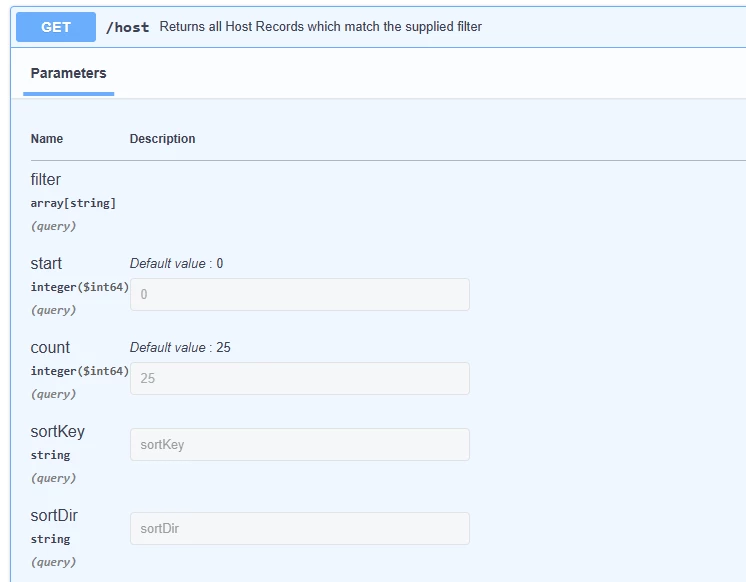Click the count value input field
Viewport: 746px width, 582px height.
click(x=300, y=378)
